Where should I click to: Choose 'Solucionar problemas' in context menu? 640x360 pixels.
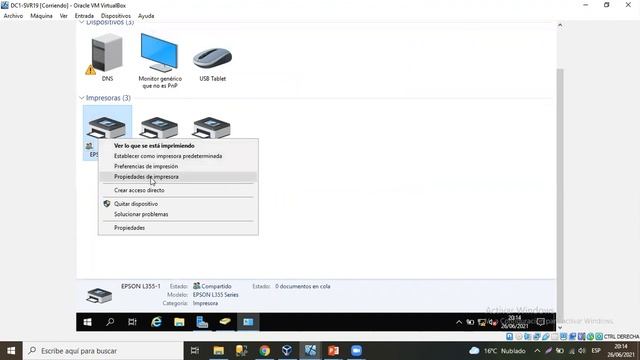point(178,214)
